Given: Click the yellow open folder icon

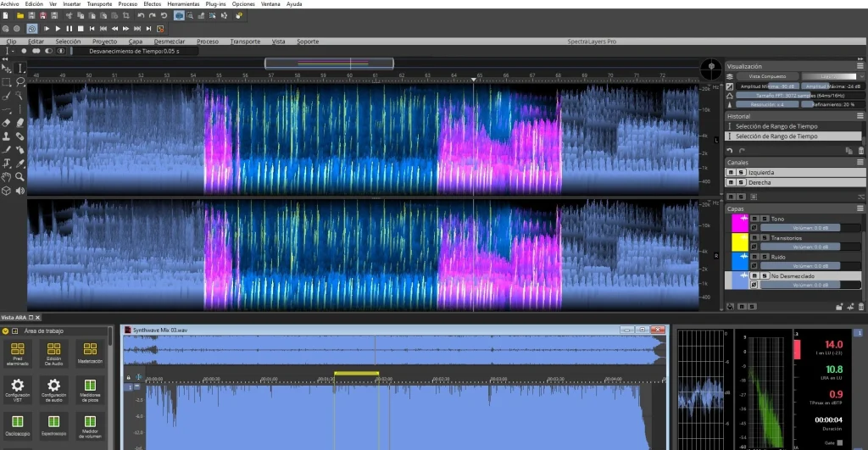Looking at the screenshot, I should tap(20, 15).
